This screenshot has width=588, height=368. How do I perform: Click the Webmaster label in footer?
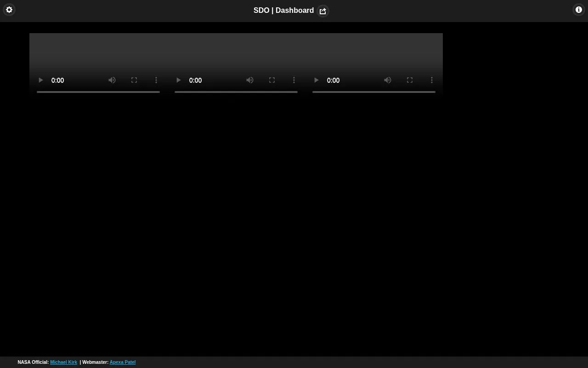coord(95,362)
